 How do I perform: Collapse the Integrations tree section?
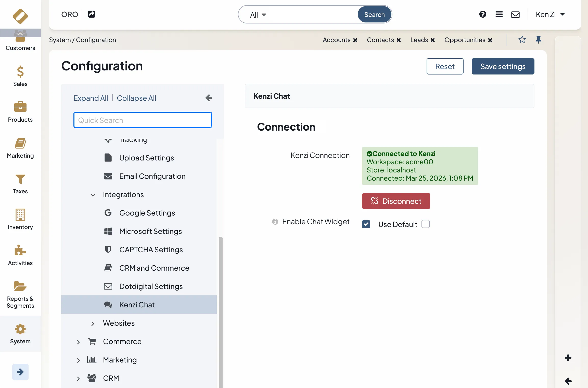click(93, 195)
